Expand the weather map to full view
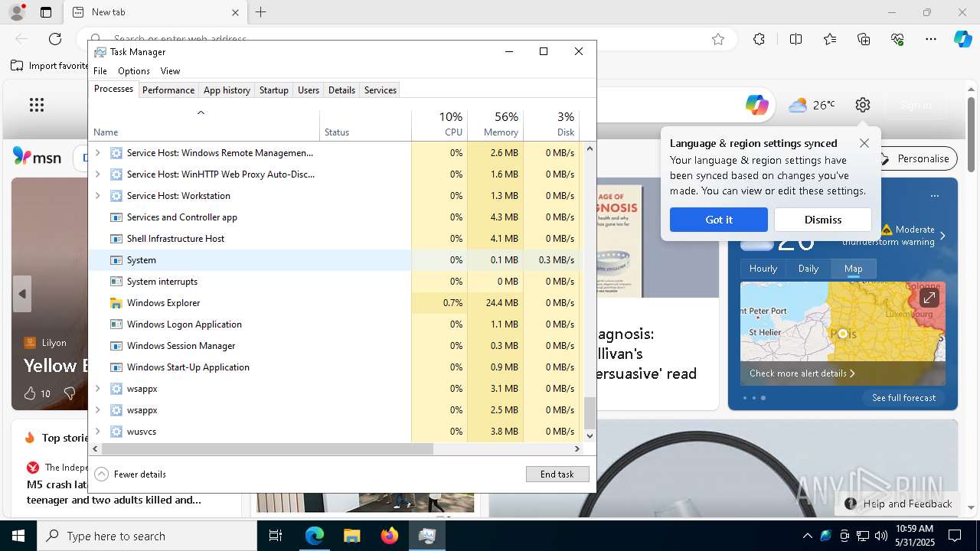Viewport: 980px width, 551px height. pos(929,298)
